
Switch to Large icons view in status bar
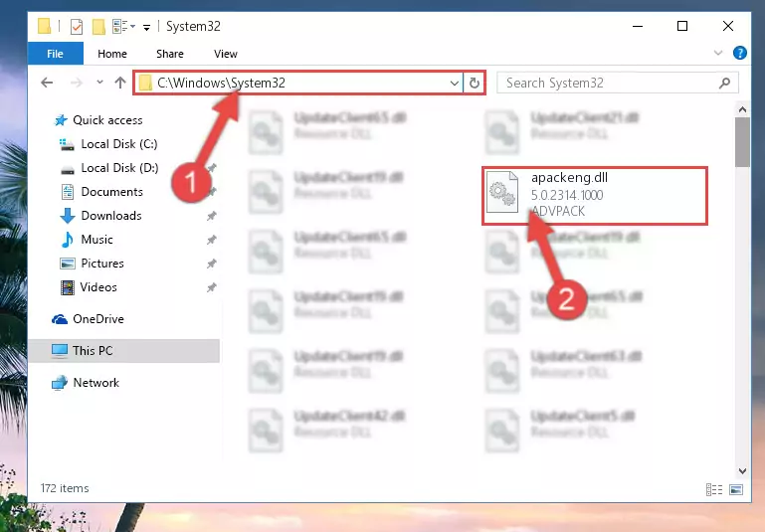[736, 489]
